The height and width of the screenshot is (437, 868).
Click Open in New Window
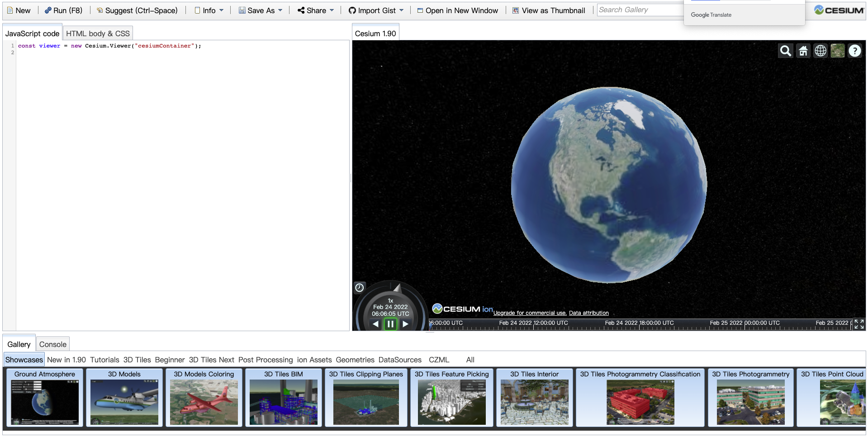pos(457,10)
